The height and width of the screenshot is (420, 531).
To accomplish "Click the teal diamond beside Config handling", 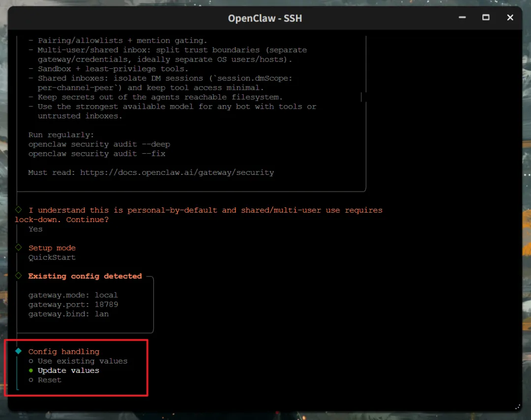I will coord(19,351).
